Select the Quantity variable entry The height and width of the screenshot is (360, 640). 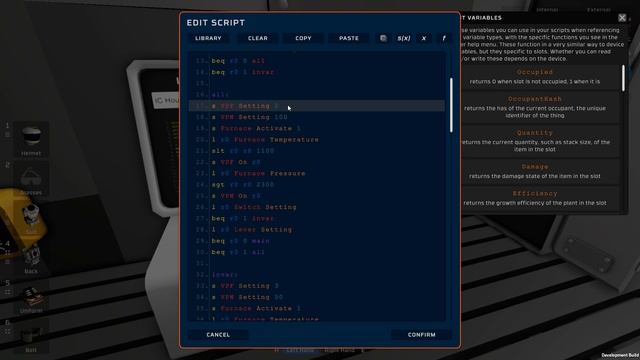coord(535,141)
